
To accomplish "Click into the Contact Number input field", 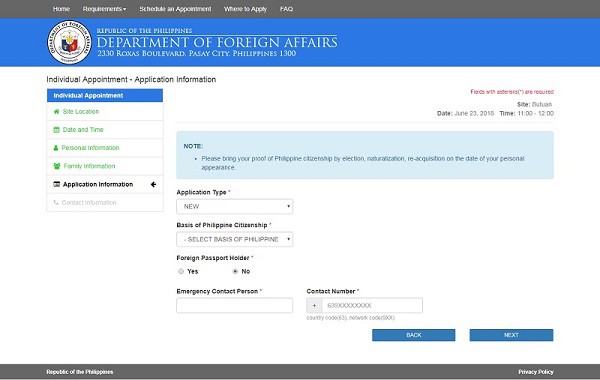I will point(372,305).
